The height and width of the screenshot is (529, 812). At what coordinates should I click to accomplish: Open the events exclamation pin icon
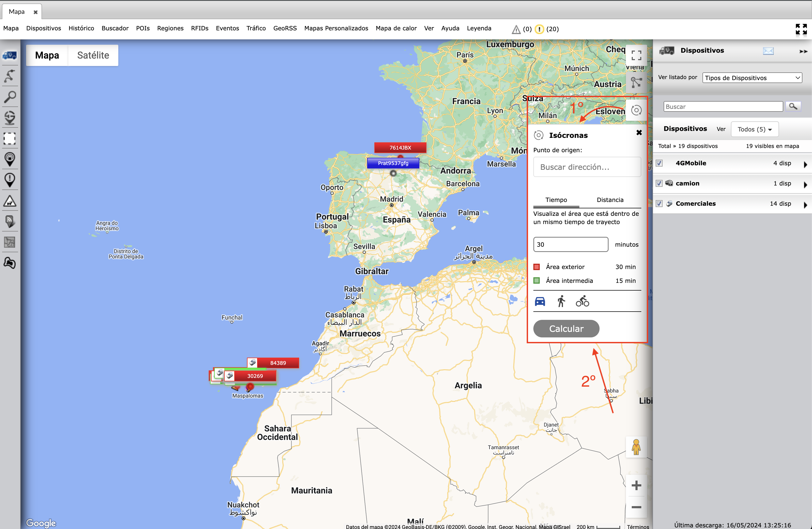coord(10,180)
